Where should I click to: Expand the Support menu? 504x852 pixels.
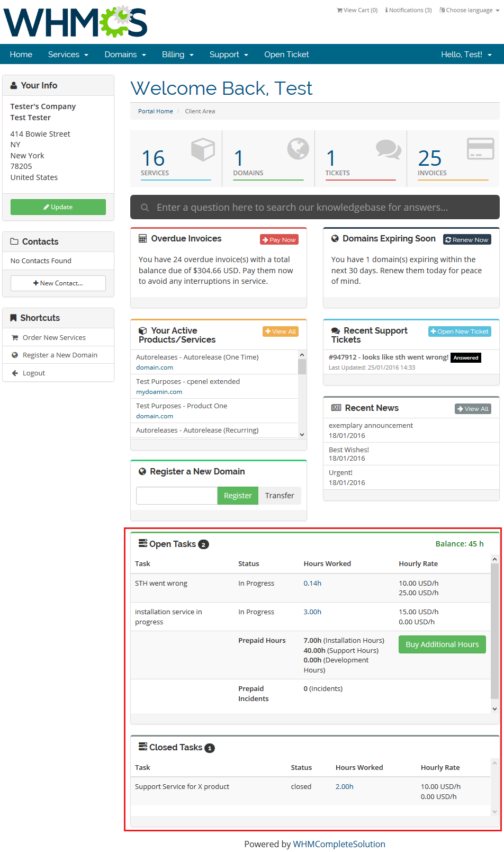pyautogui.click(x=229, y=55)
